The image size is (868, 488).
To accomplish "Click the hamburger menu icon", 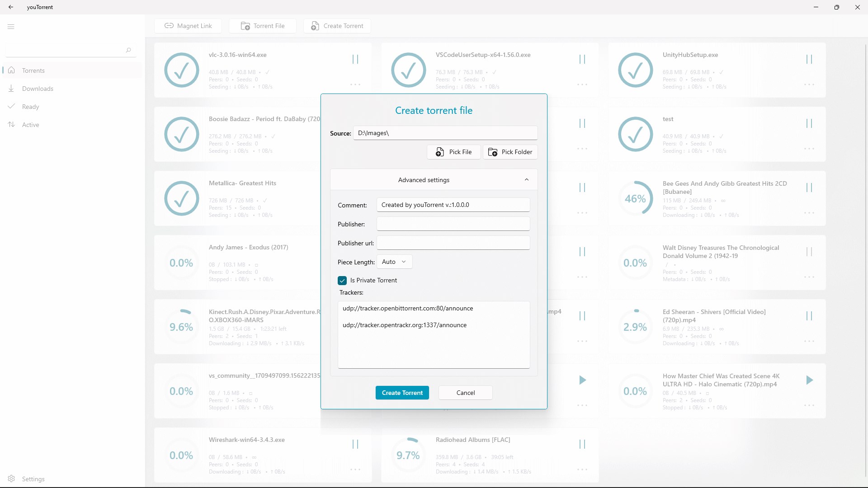I will pyautogui.click(x=11, y=27).
